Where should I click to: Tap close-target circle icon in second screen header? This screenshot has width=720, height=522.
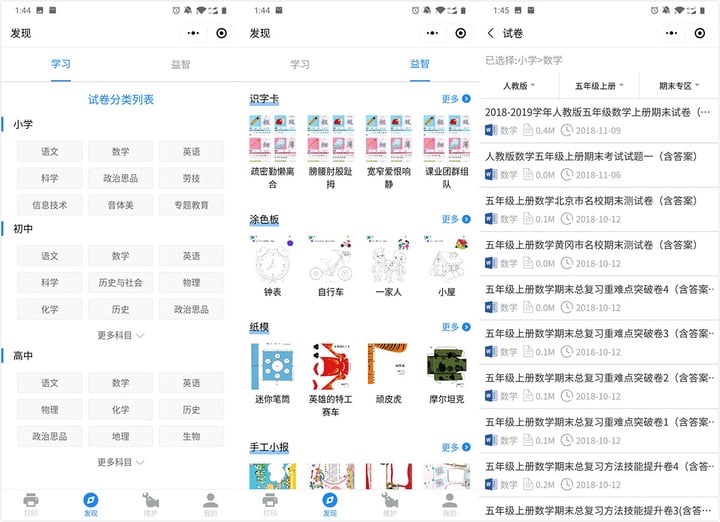point(461,33)
